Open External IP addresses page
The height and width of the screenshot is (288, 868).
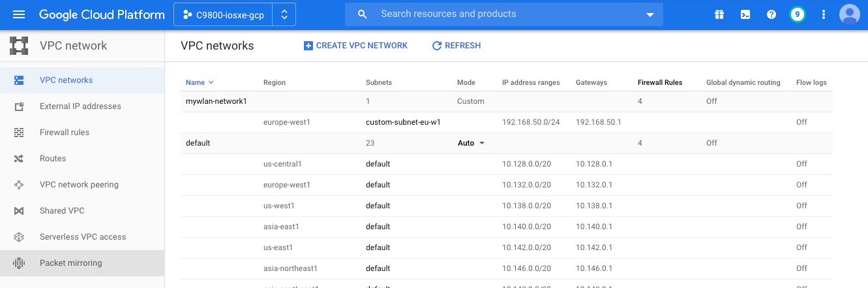click(80, 106)
